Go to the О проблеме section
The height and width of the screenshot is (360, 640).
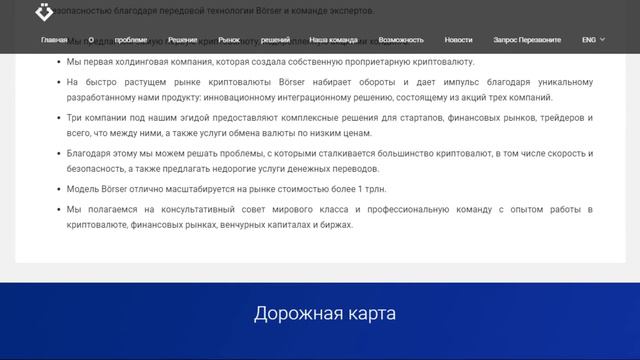point(118,40)
